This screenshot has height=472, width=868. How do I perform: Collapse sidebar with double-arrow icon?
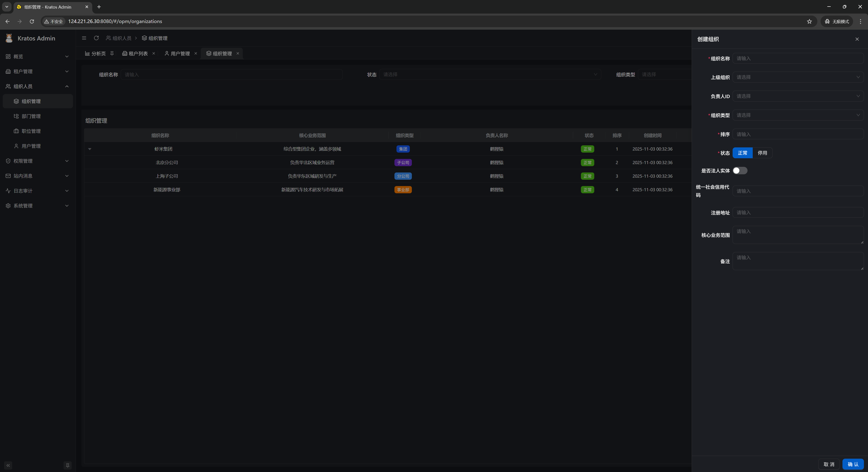point(8,465)
